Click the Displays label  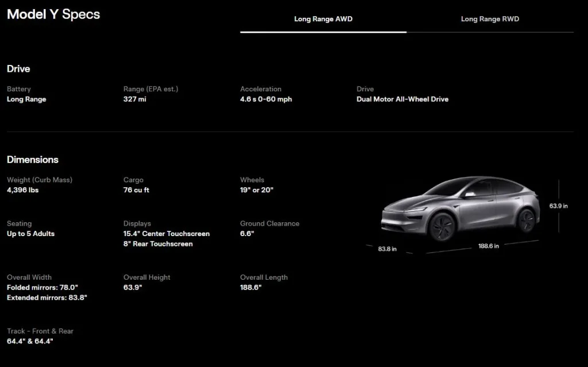tap(137, 223)
